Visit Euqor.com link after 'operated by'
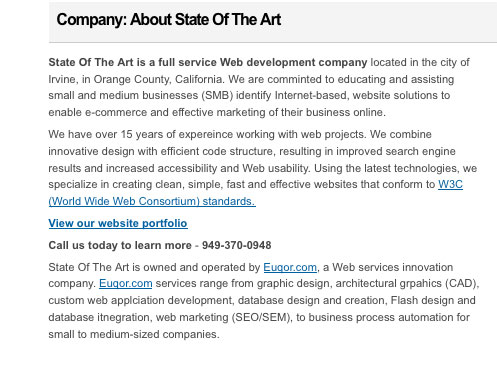Viewport: 497px width, 369px height. (x=290, y=267)
